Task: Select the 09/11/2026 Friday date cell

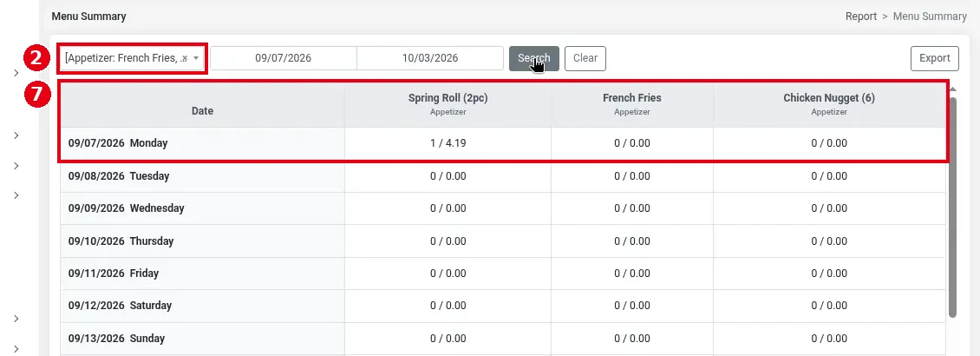Action: coord(202,274)
